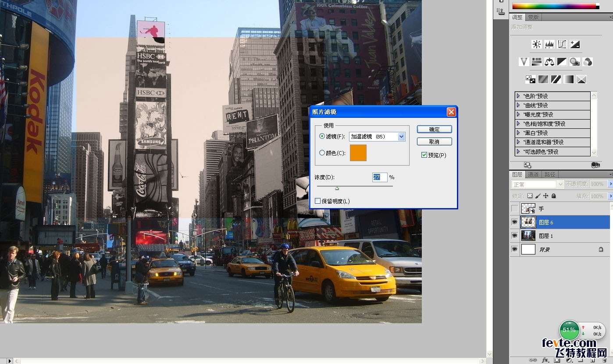Screen dimensions: 613x364
Task: Click lock transparent pixels icon
Action: 530,196
